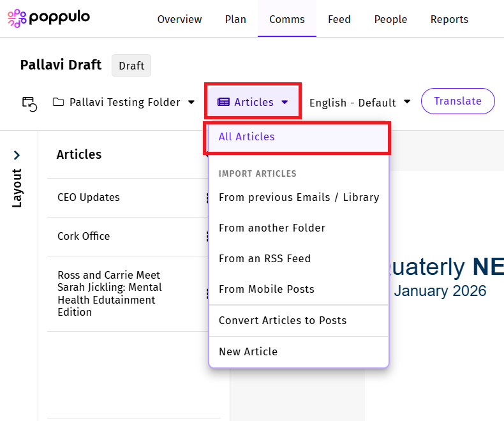Open options dots for CEO Updates article
Viewport: 504px width, 421px height.
point(207,198)
